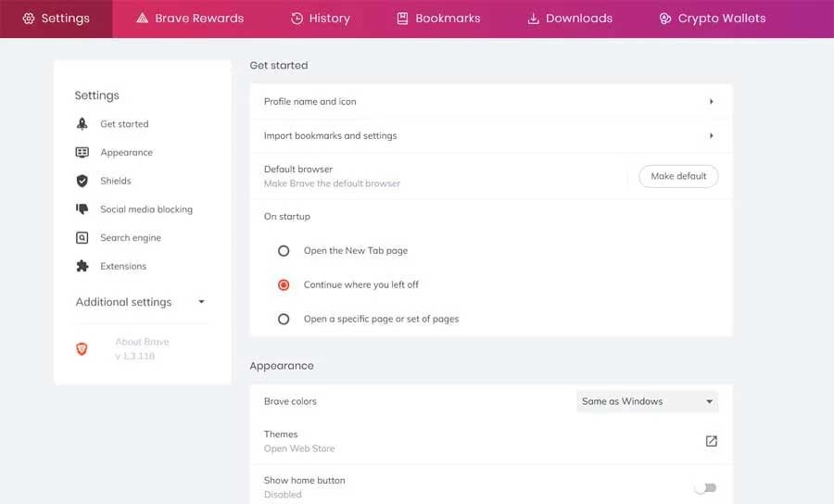The image size is (834, 504).
Task: Choose Open a specific page radio
Action: [x=284, y=319]
